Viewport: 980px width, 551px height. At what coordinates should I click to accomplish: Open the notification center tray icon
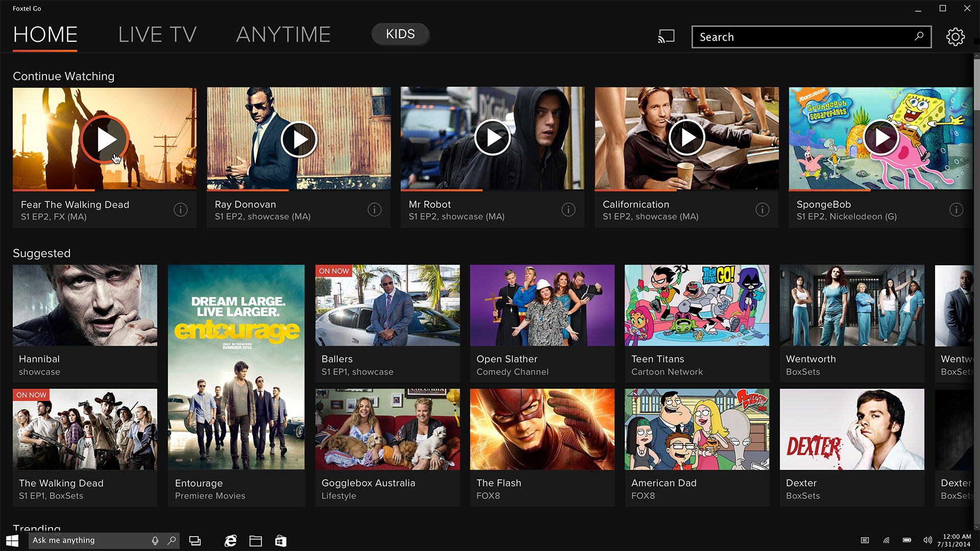(865, 540)
